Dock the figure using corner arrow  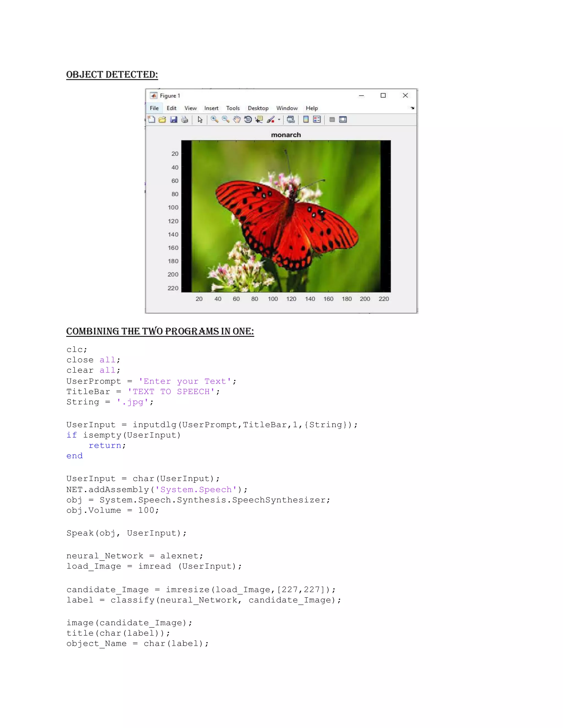(x=413, y=108)
